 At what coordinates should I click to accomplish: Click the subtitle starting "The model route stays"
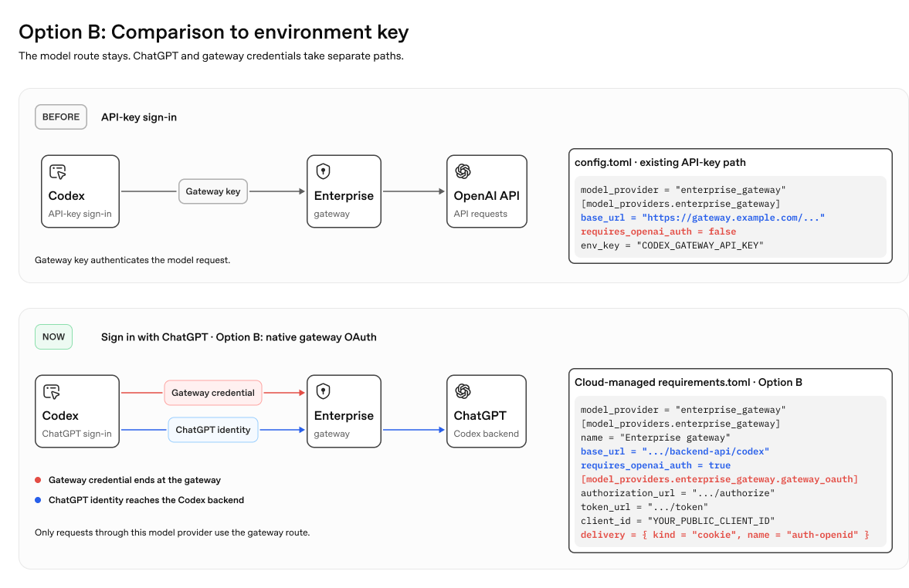point(211,56)
